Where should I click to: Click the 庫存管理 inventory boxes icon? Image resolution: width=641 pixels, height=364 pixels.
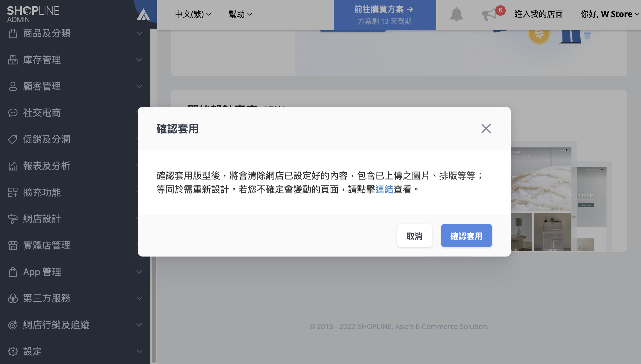click(13, 60)
